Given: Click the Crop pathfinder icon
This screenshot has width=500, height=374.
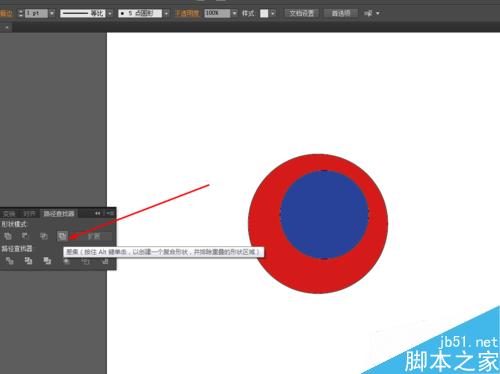Looking at the screenshot, I should tap(67, 261).
